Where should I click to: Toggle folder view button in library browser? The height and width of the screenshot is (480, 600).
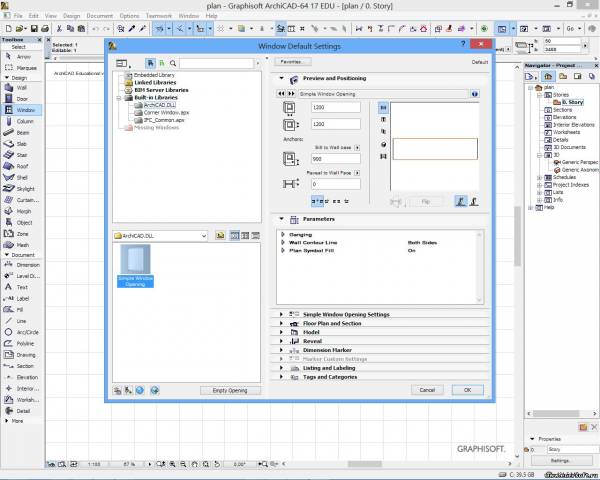click(x=150, y=64)
